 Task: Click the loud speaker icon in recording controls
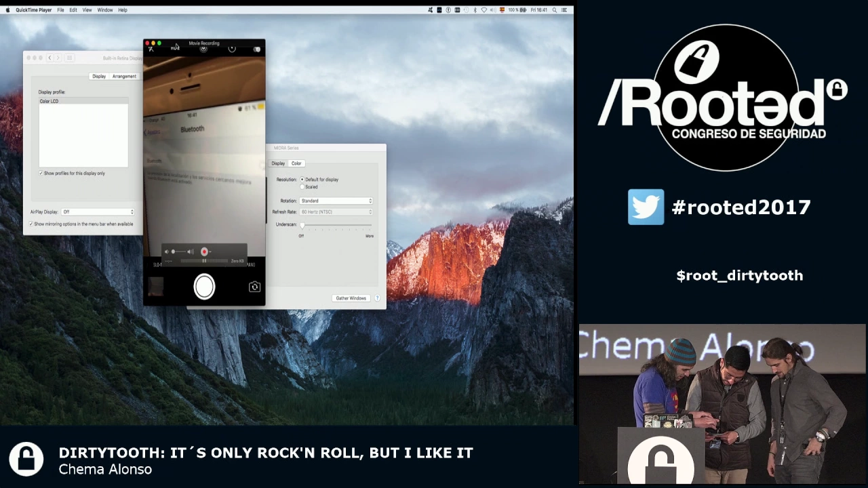[x=191, y=251]
